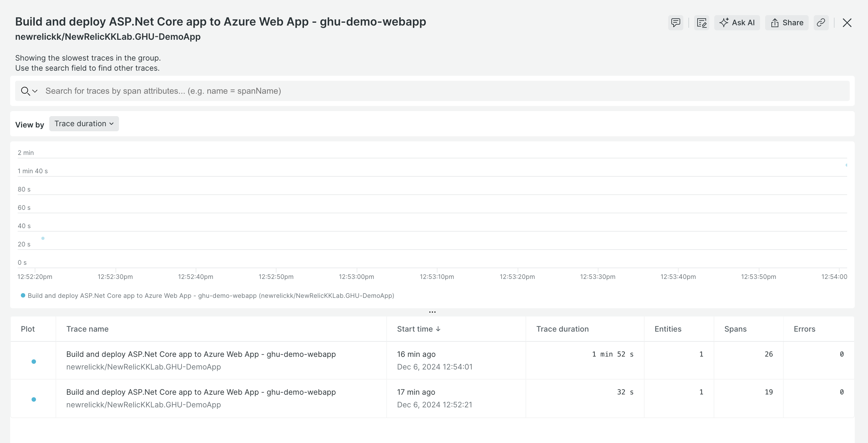Open the Ask AI assistant

tap(737, 23)
